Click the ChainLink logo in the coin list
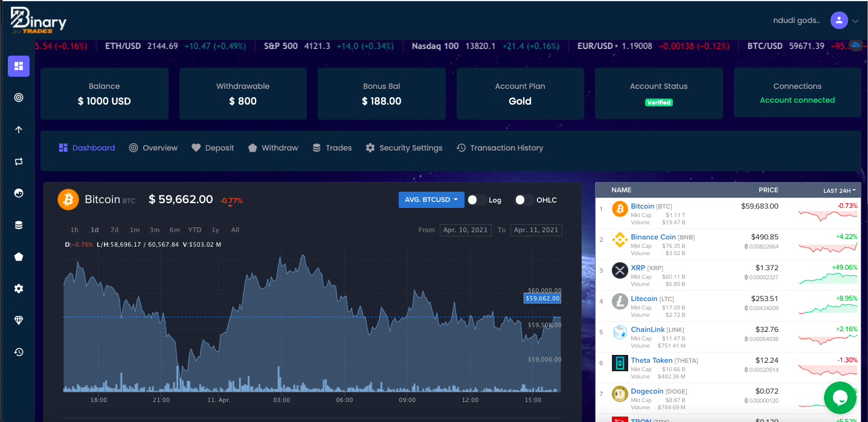The width and height of the screenshot is (868, 422). tap(620, 332)
